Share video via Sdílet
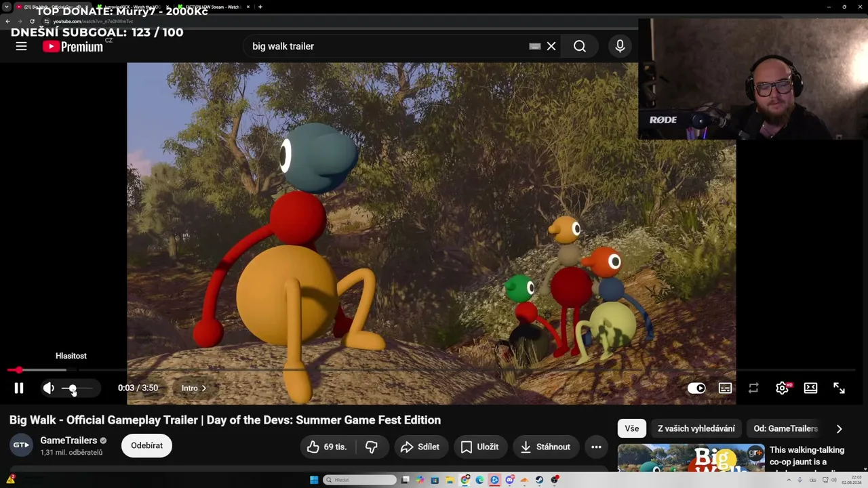The image size is (868, 488). [x=420, y=447]
